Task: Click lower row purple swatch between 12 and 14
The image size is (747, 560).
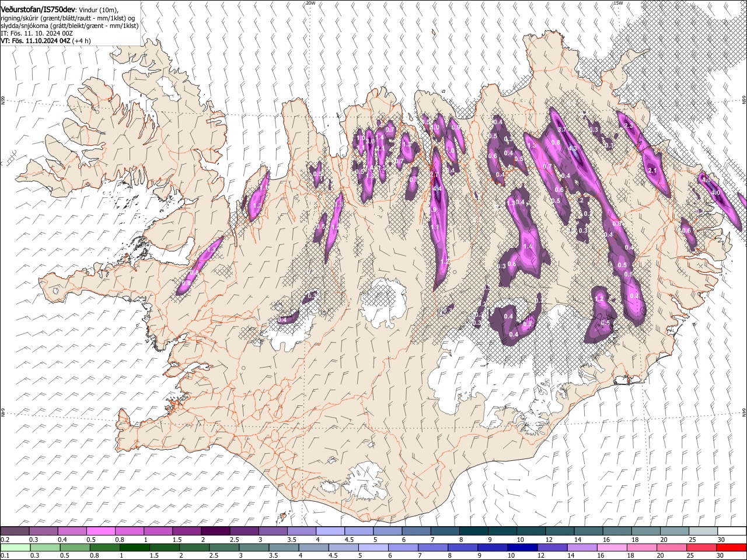Action: click(552, 547)
